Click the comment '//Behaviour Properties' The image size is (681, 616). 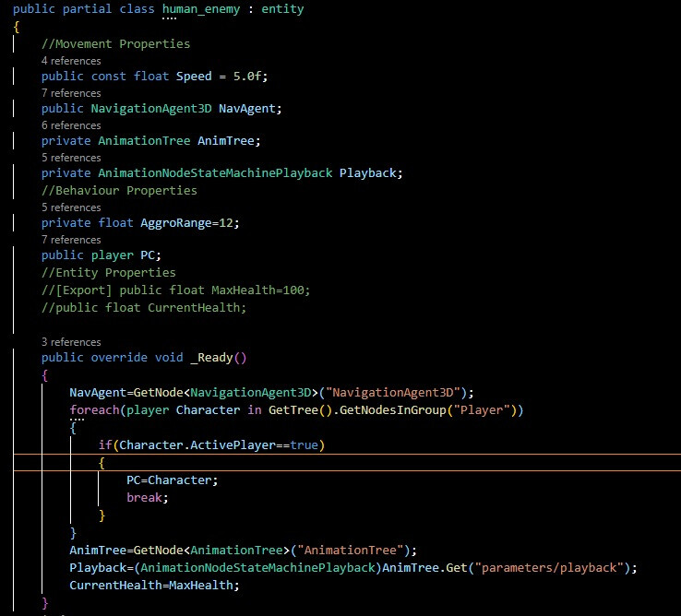pos(119,191)
